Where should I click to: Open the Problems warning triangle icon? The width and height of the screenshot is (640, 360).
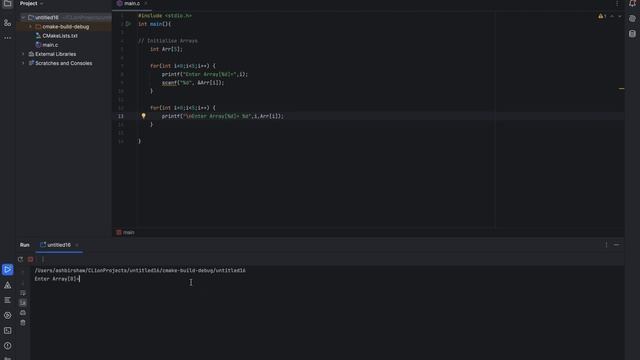point(7,285)
